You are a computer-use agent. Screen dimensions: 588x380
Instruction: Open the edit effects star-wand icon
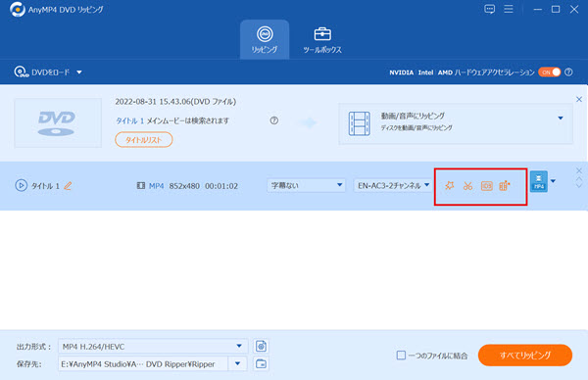(449, 185)
